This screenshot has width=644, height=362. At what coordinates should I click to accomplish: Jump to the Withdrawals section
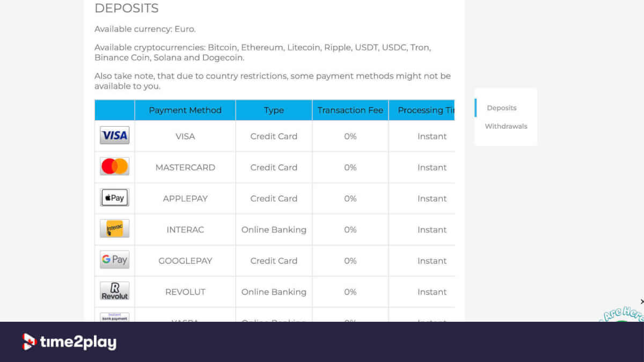(x=506, y=127)
